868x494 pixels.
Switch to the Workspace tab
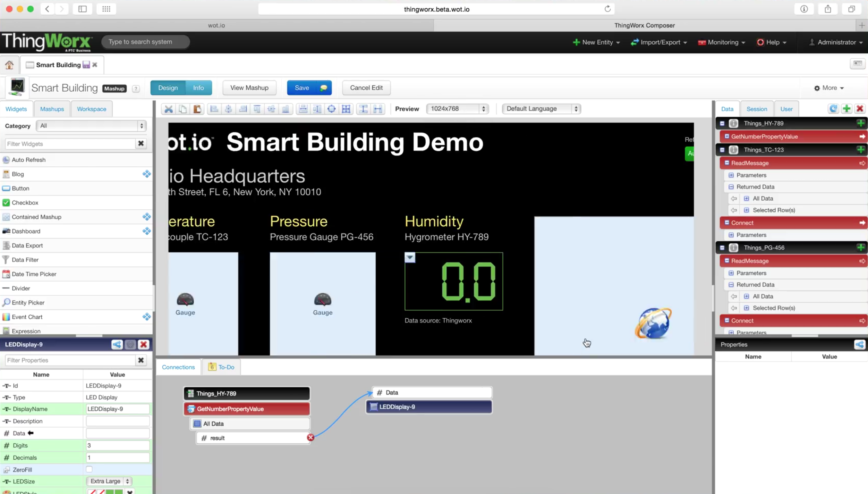(x=92, y=109)
